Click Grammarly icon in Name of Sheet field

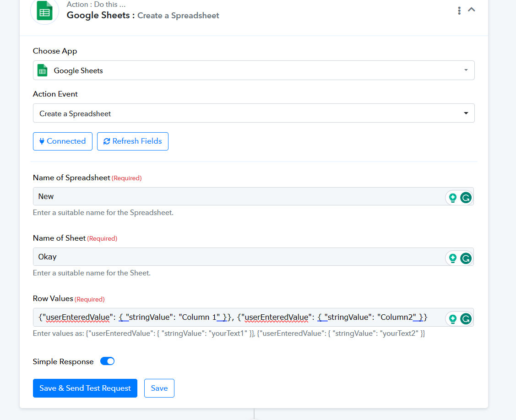(x=466, y=258)
